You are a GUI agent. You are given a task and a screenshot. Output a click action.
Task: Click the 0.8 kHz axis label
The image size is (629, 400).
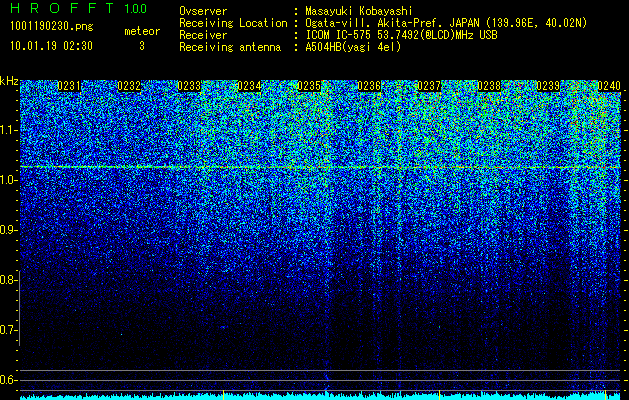7,280
